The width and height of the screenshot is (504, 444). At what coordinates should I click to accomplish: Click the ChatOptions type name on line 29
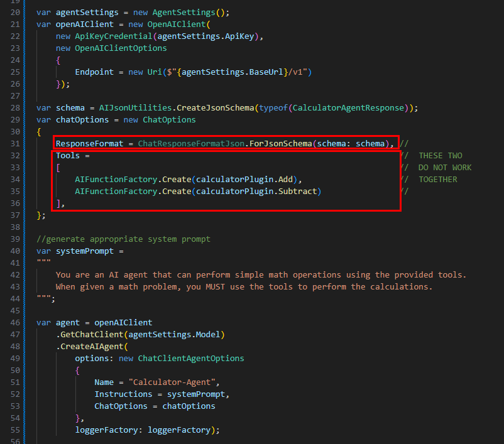coord(169,120)
